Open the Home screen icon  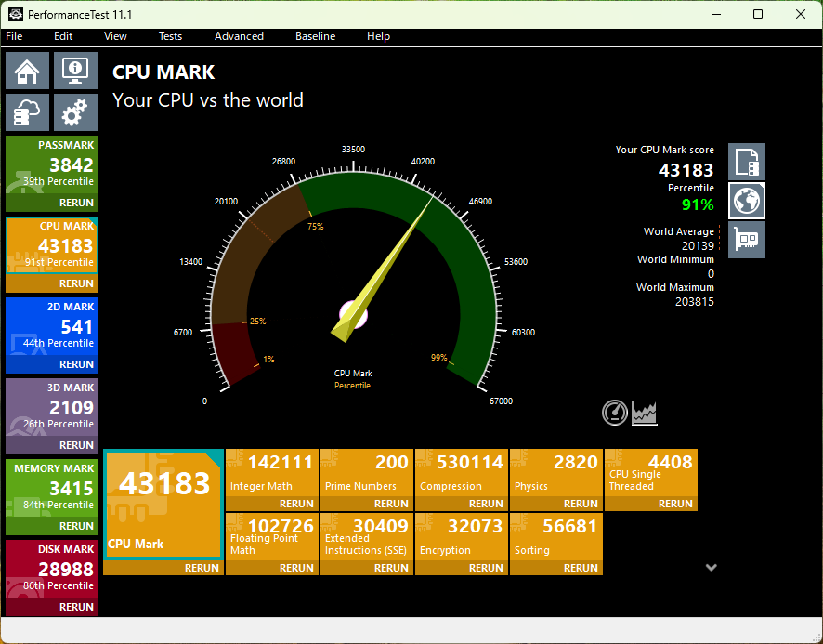(x=27, y=70)
